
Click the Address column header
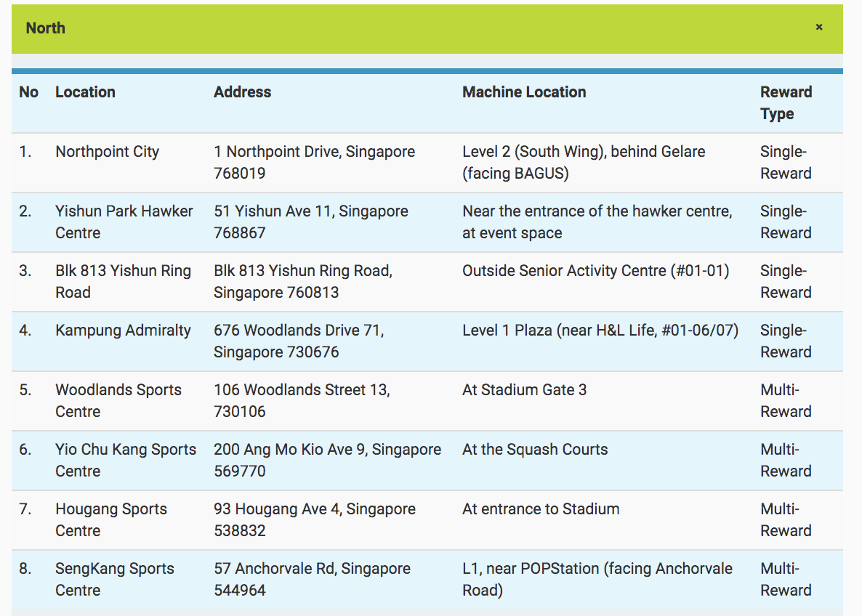coord(243,92)
